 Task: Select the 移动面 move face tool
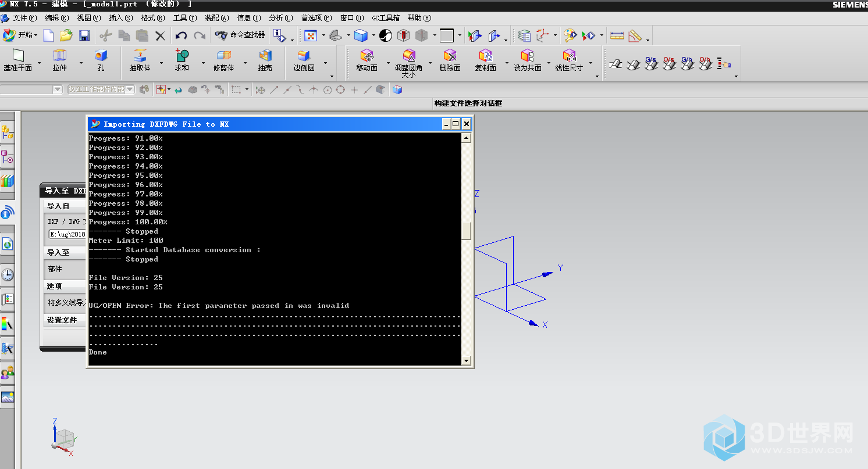pos(367,60)
